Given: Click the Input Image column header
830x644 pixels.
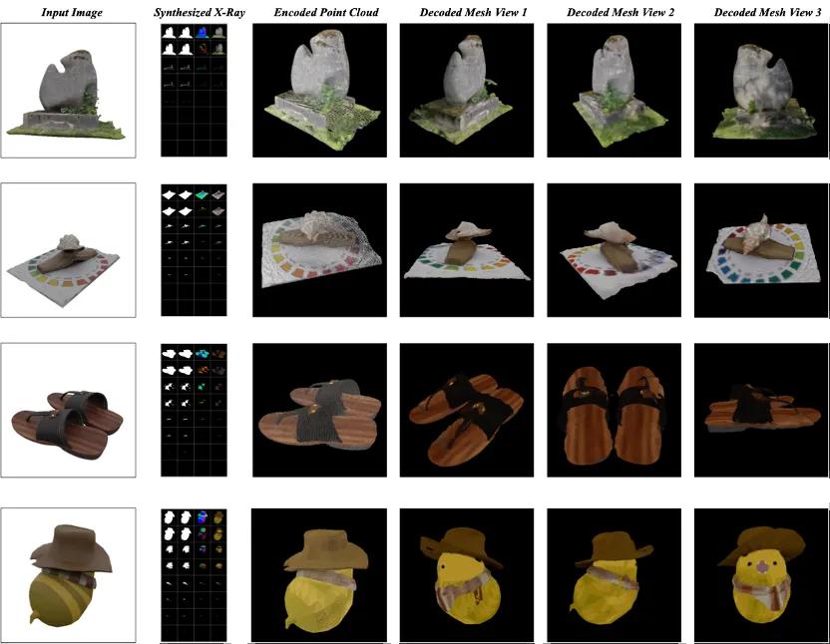Looking at the screenshot, I should click(66, 12).
